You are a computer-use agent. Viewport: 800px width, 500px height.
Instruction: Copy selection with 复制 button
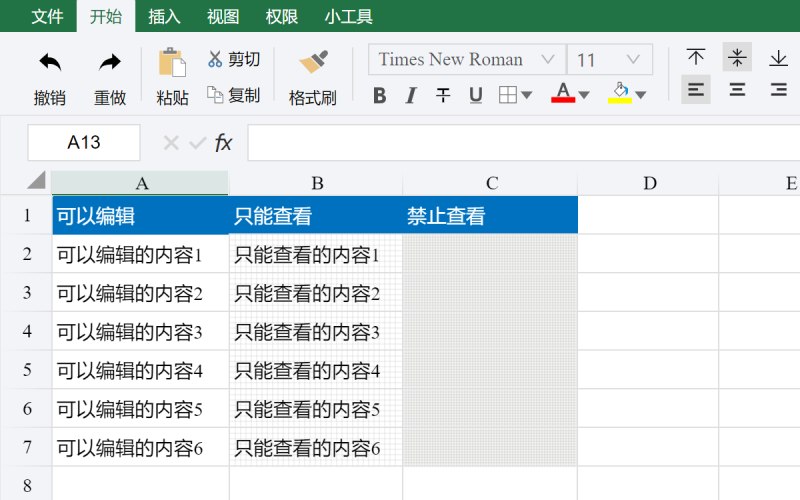click(x=234, y=95)
